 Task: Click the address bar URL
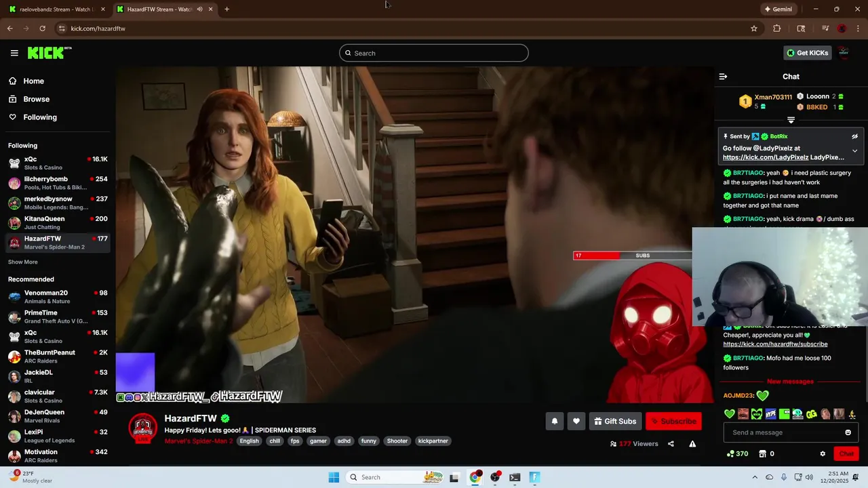point(98,28)
